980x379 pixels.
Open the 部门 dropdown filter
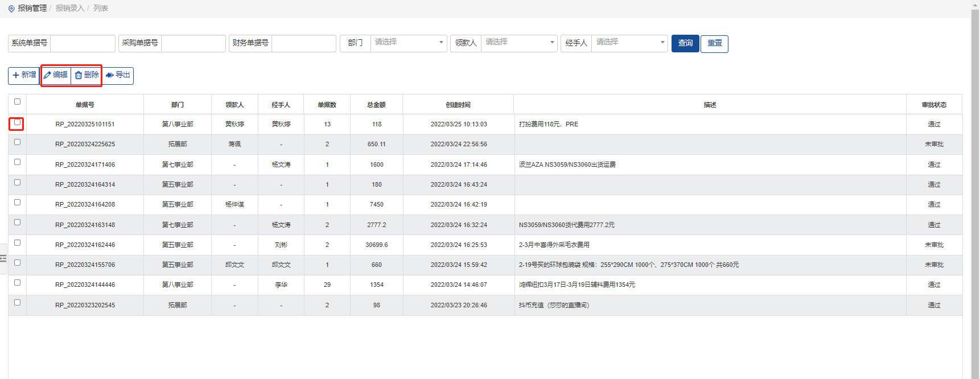point(408,43)
